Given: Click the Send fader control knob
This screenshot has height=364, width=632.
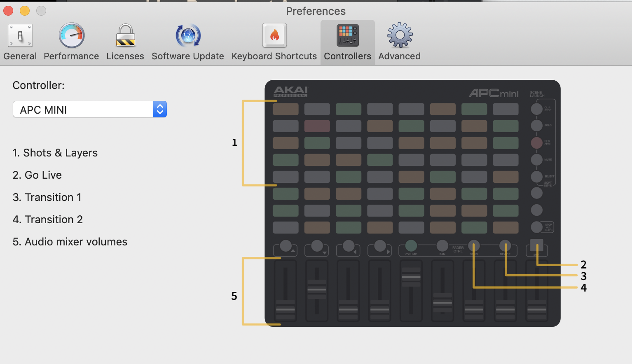Looking at the screenshot, I should click(x=473, y=245).
